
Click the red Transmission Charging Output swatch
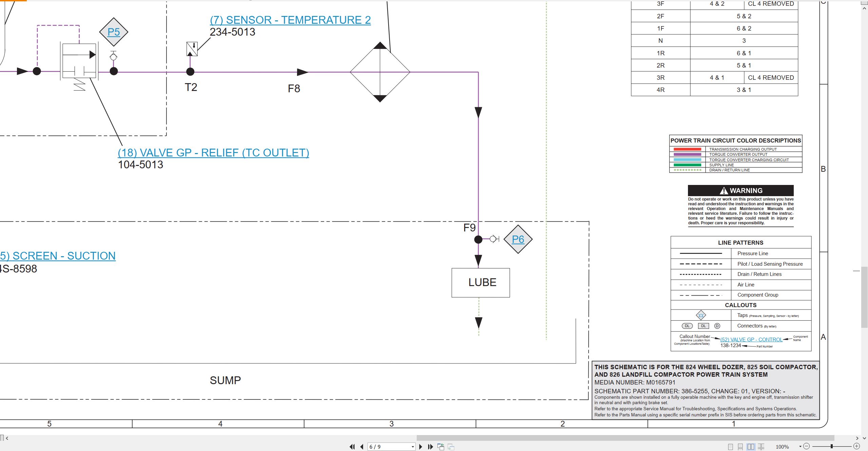tap(687, 149)
